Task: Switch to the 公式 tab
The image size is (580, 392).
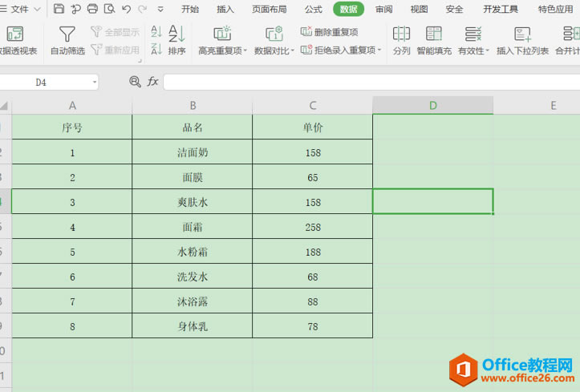Action: (x=314, y=10)
